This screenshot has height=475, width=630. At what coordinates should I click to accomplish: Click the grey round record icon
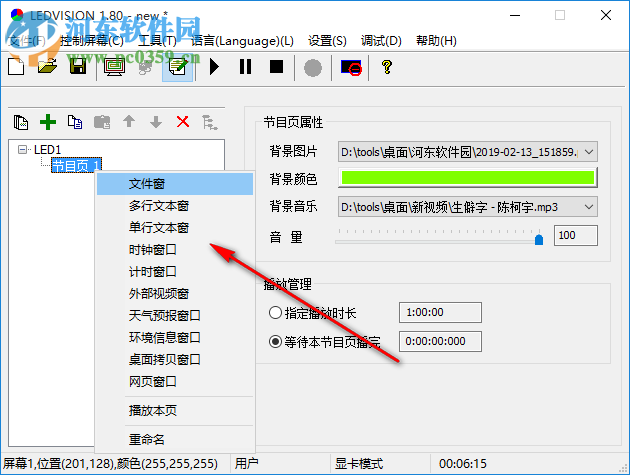point(313,68)
